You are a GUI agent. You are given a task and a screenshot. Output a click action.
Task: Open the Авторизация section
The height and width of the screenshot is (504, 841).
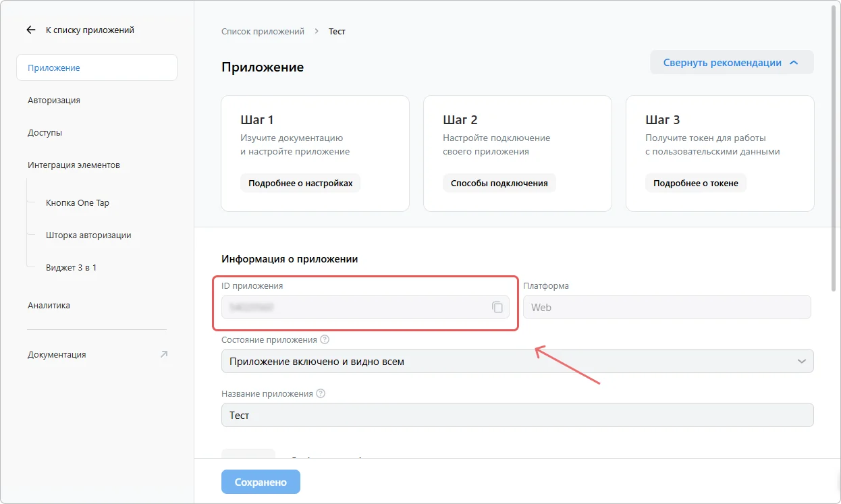[x=53, y=100]
